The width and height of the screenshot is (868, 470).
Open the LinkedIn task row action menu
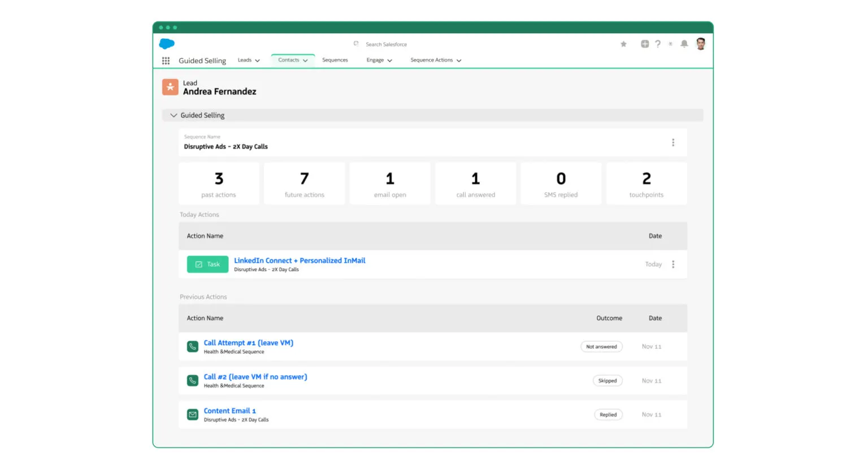pos(672,264)
